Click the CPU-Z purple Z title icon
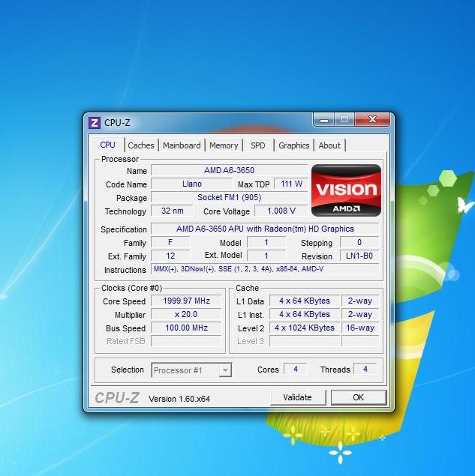Viewport: 475px width, 476px height. coord(95,123)
